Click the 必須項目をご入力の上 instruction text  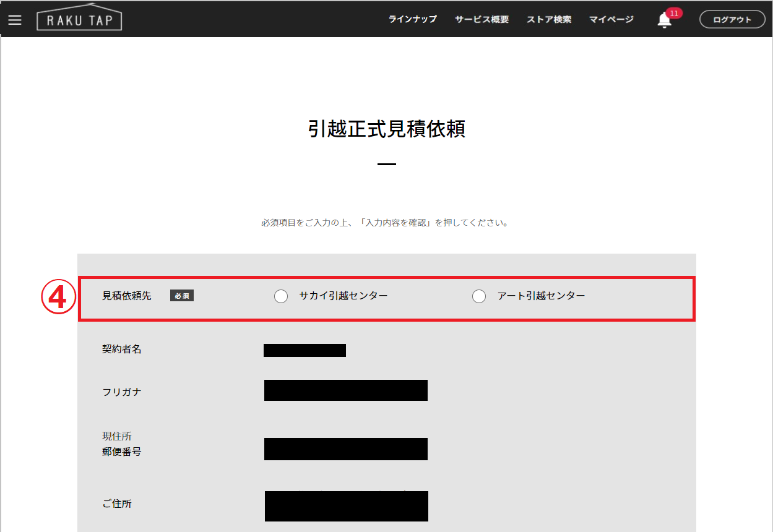tap(386, 223)
